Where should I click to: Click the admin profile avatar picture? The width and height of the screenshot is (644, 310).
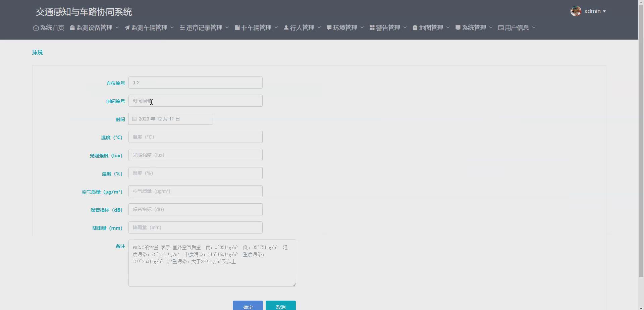[576, 11]
